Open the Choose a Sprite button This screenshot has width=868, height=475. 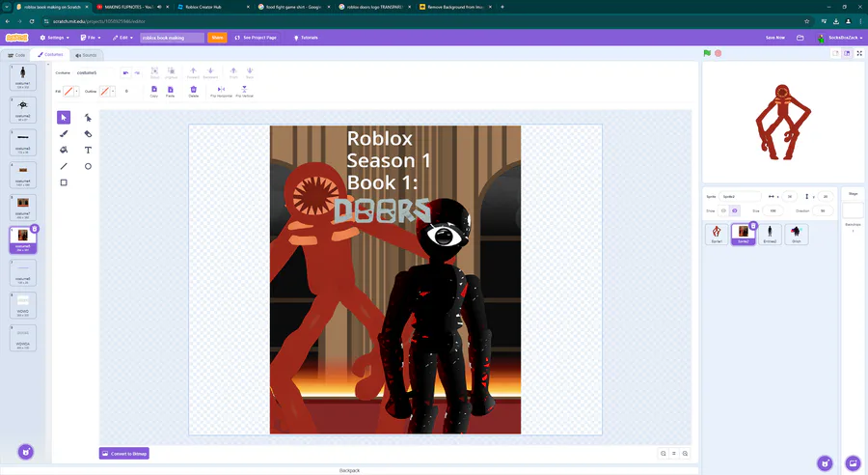(825, 462)
